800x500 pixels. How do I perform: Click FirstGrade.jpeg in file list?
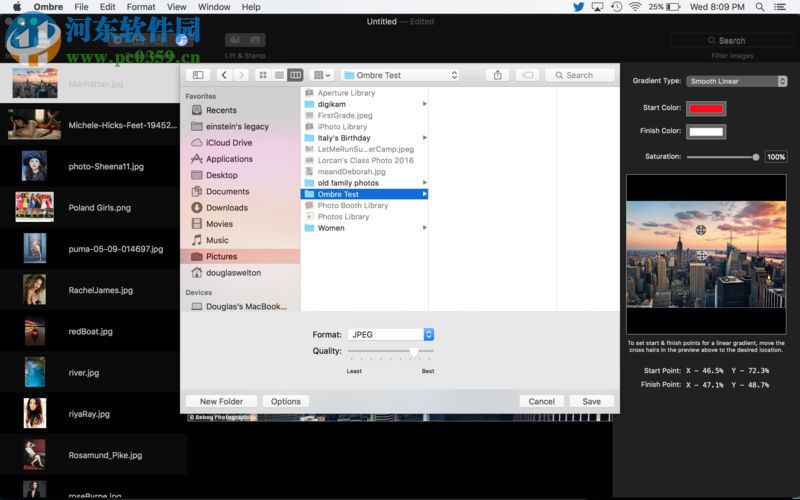point(364,115)
